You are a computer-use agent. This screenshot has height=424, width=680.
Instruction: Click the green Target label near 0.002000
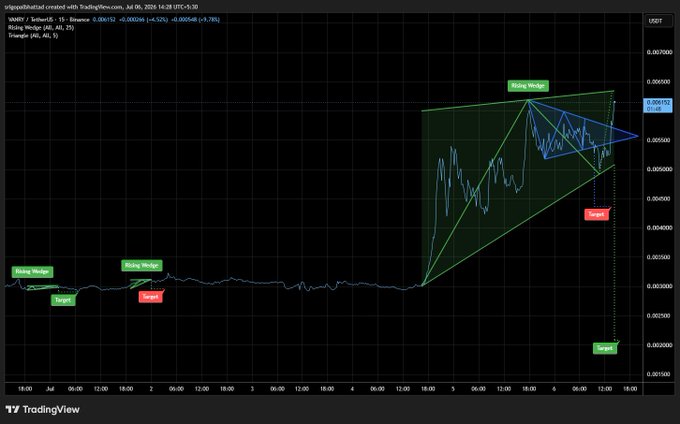pos(605,348)
